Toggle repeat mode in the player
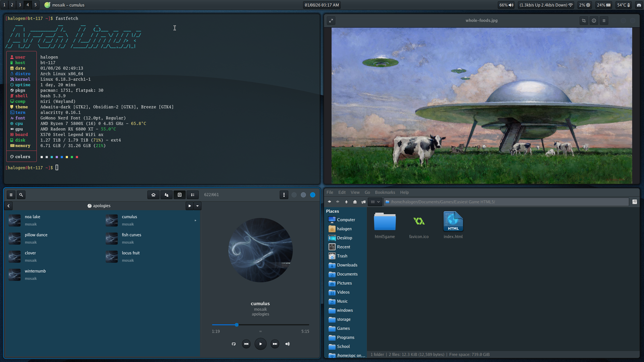 tap(234, 344)
